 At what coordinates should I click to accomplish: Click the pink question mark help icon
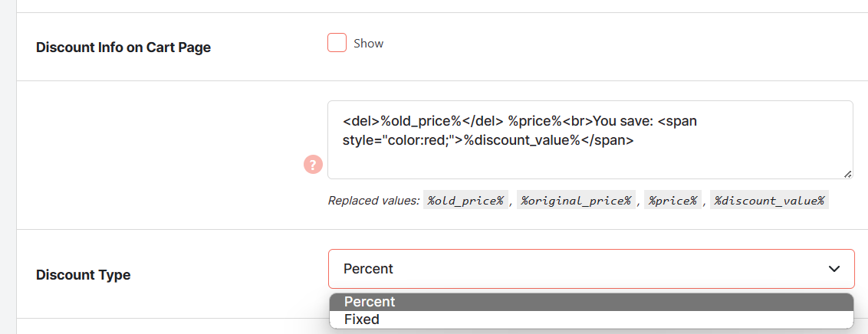pos(313,164)
